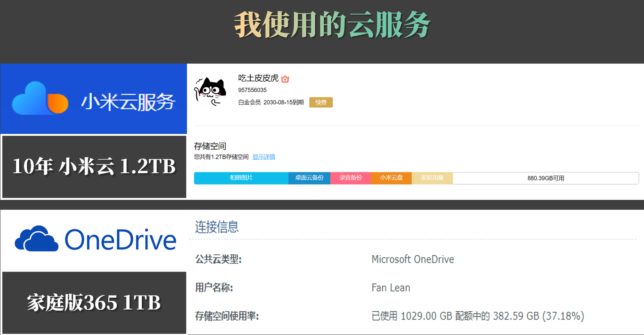Click the account ID 957556035

coord(252,90)
